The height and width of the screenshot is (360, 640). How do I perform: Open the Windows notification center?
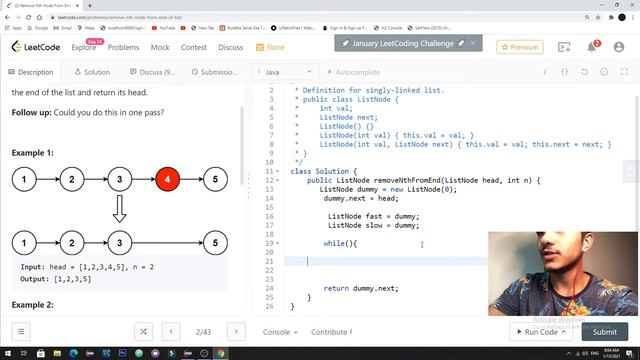tap(630, 353)
